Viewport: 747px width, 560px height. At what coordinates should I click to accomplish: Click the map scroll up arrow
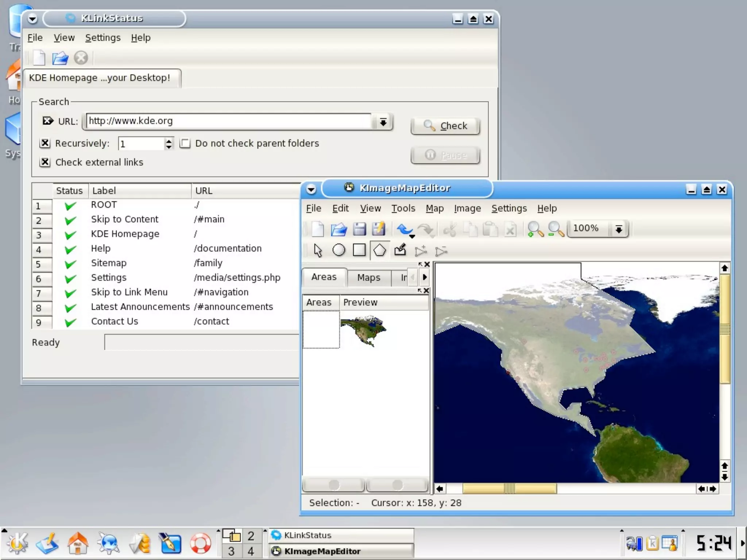click(725, 268)
